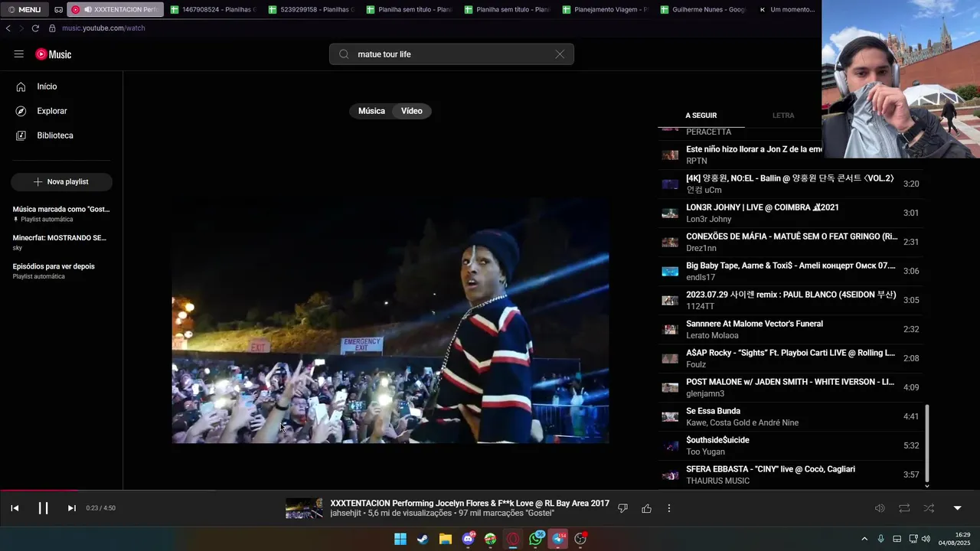Go back in browser
The width and height of the screenshot is (980, 551).
point(8,28)
